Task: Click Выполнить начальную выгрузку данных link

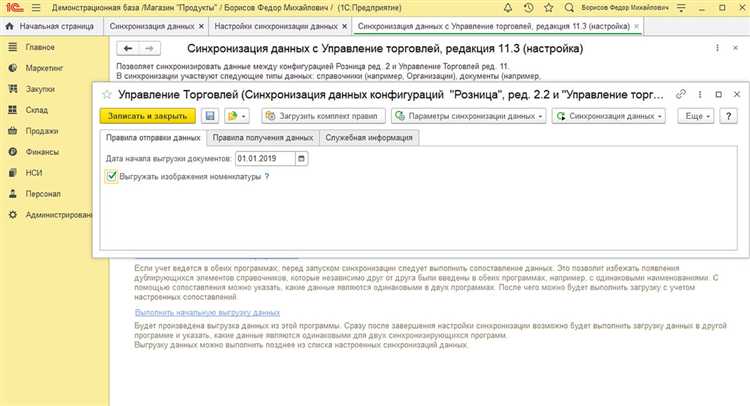Action: tap(207, 312)
